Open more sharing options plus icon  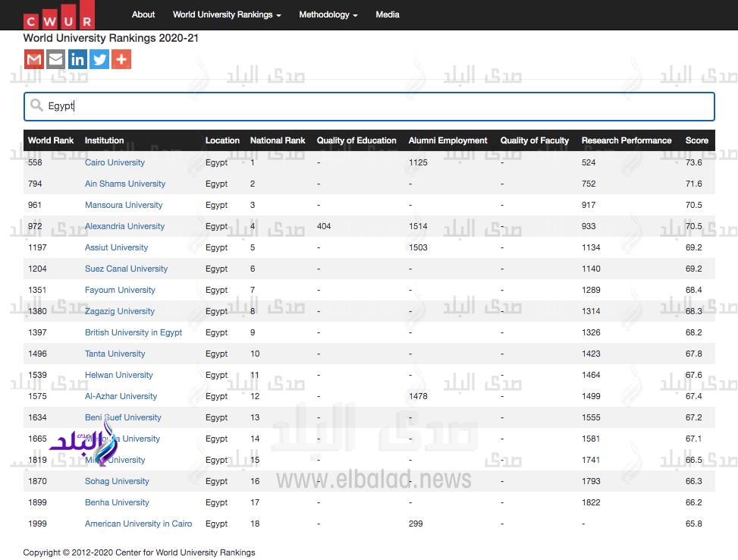(121, 59)
